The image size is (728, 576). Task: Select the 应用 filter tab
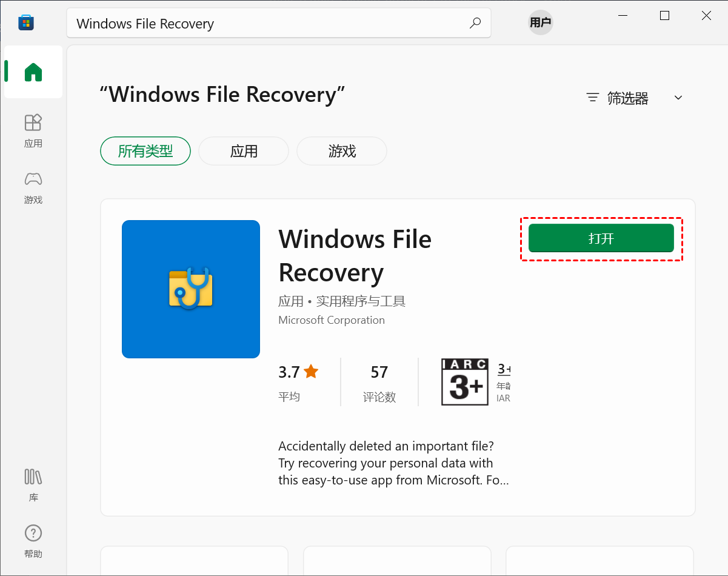click(x=244, y=151)
